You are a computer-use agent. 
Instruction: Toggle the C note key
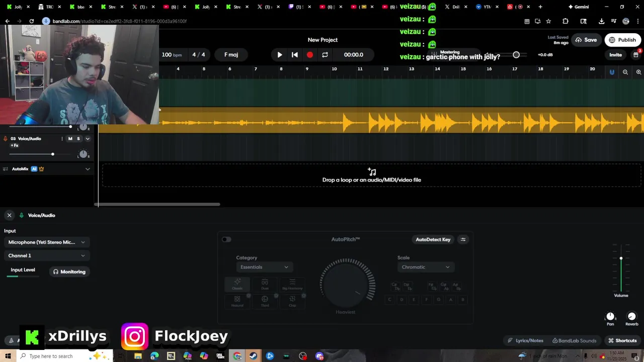pyautogui.click(x=389, y=300)
